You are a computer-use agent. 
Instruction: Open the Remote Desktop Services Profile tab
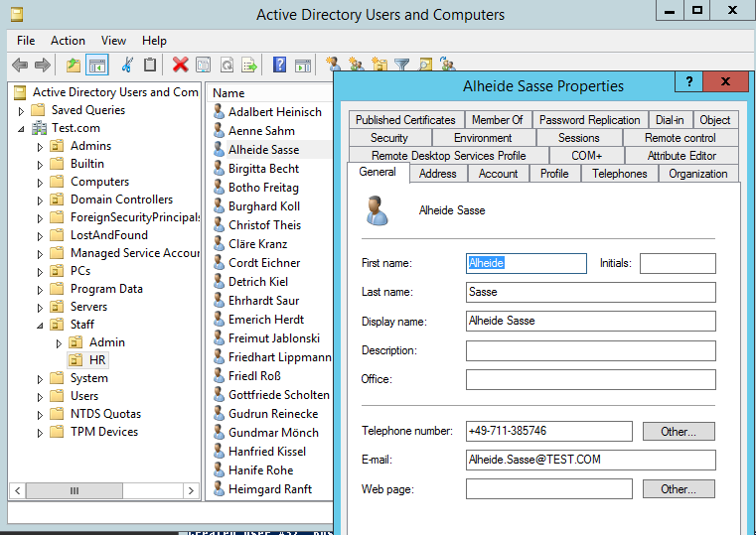[448, 156]
